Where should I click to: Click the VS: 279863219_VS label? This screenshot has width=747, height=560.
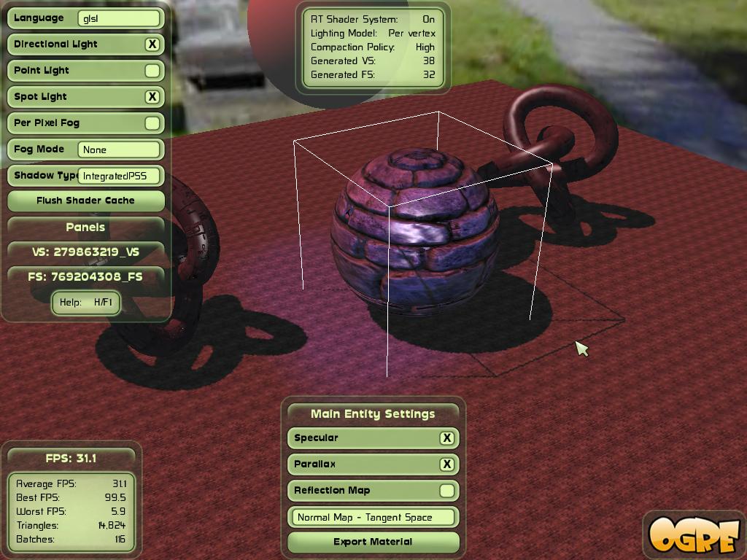(x=86, y=252)
